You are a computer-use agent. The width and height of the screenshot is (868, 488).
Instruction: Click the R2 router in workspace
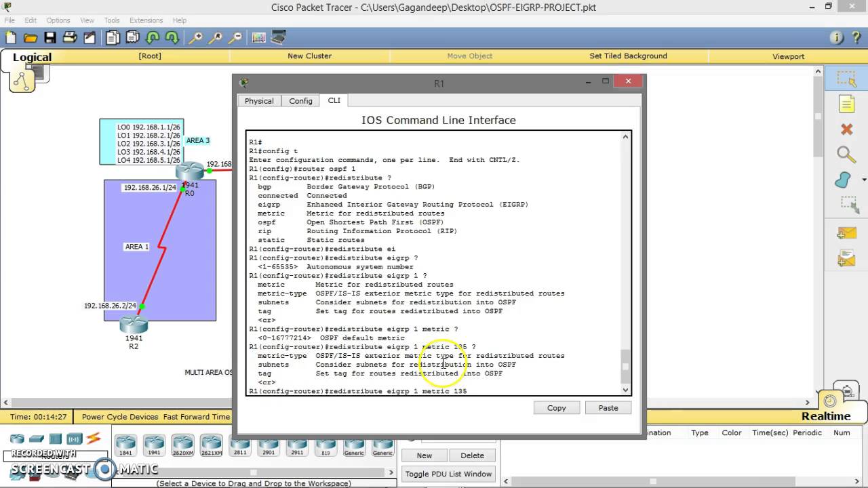(134, 325)
